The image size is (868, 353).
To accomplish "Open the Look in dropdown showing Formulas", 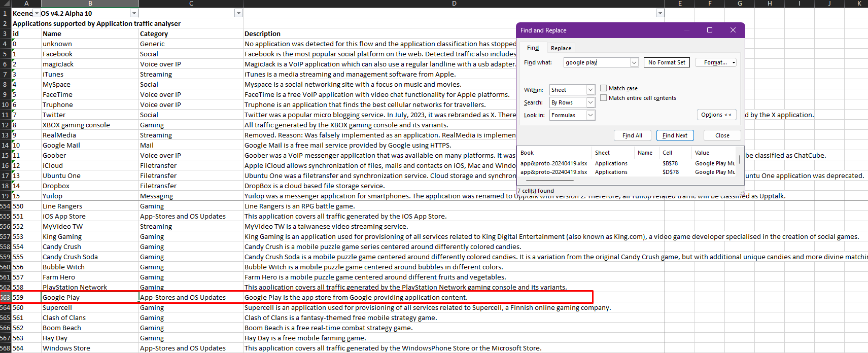I will click(591, 115).
